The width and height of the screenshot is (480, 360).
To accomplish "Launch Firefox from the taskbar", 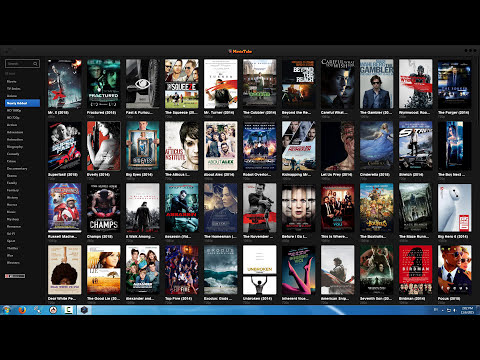I will pyautogui.click(x=22, y=310).
